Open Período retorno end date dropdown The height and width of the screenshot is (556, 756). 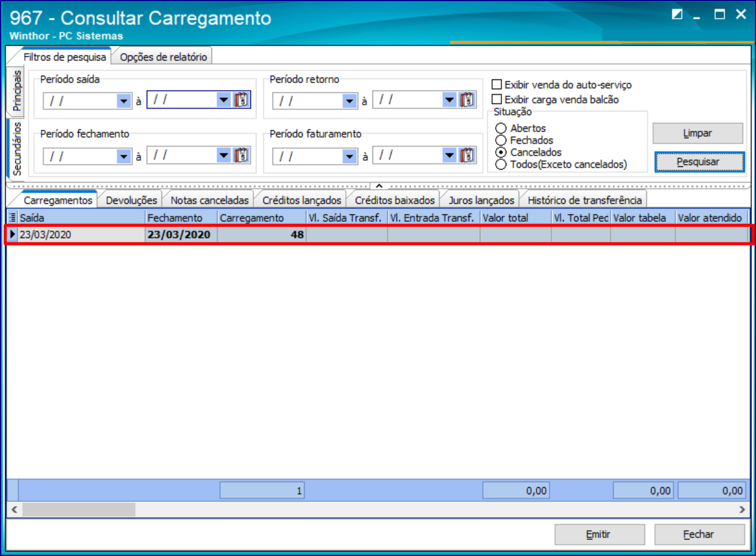(x=450, y=100)
